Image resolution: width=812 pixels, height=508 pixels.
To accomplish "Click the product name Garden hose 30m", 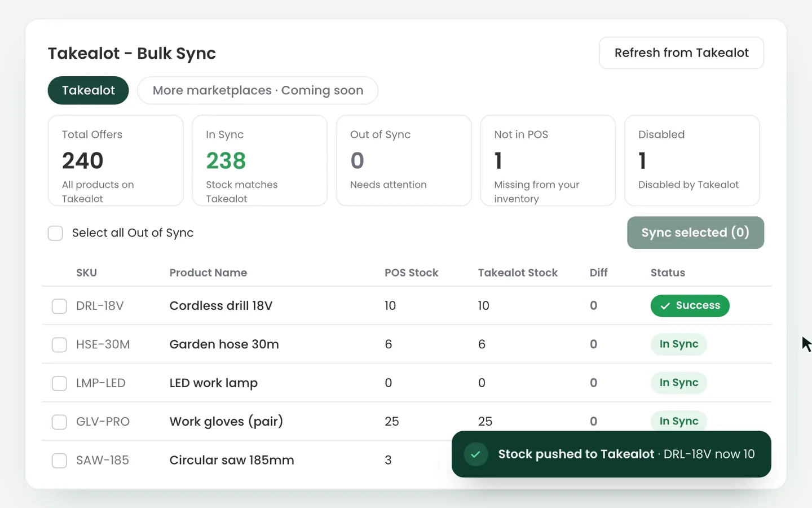I will pyautogui.click(x=224, y=344).
